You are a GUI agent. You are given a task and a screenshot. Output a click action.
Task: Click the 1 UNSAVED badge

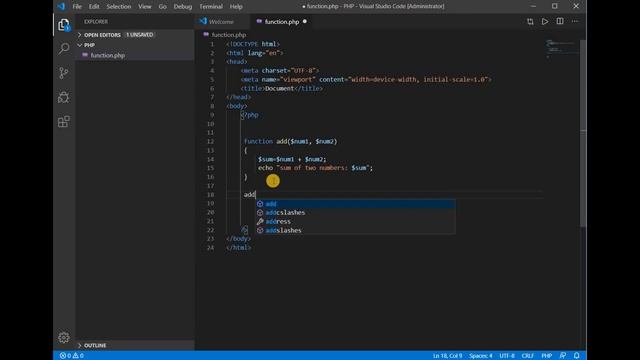point(140,35)
